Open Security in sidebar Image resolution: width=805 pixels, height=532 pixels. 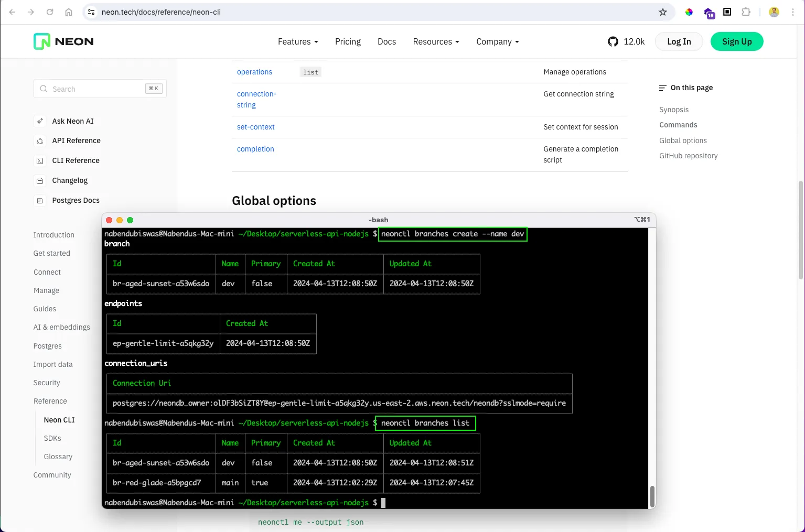point(47,383)
